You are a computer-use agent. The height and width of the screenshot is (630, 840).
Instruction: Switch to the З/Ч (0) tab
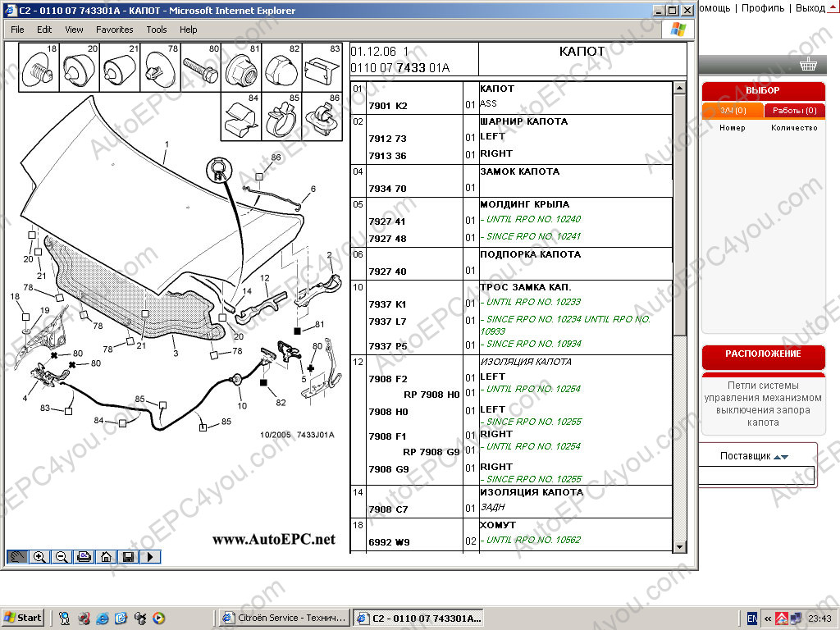pos(733,111)
